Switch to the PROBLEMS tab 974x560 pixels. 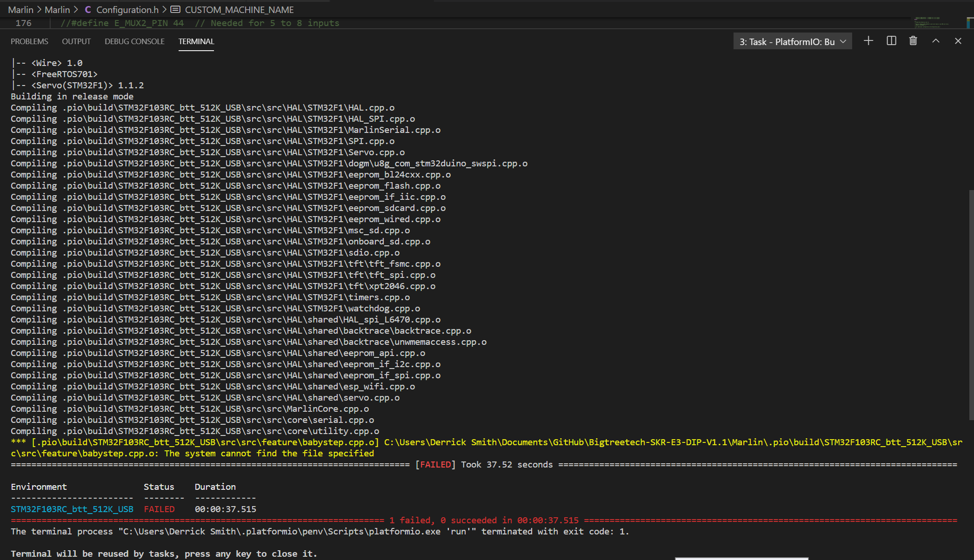(29, 41)
